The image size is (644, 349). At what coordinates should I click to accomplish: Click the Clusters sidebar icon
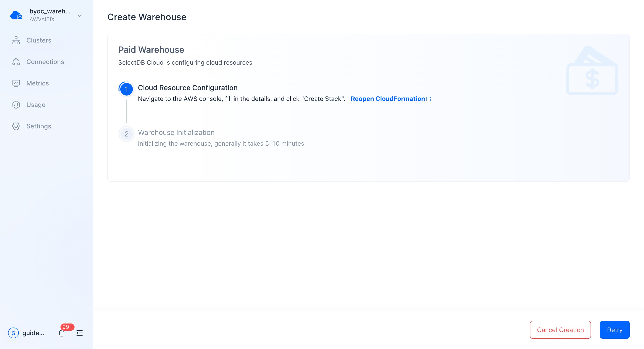click(x=16, y=40)
